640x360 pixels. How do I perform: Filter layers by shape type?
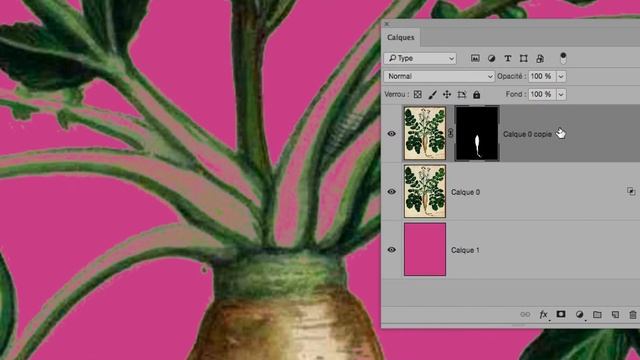(524, 58)
